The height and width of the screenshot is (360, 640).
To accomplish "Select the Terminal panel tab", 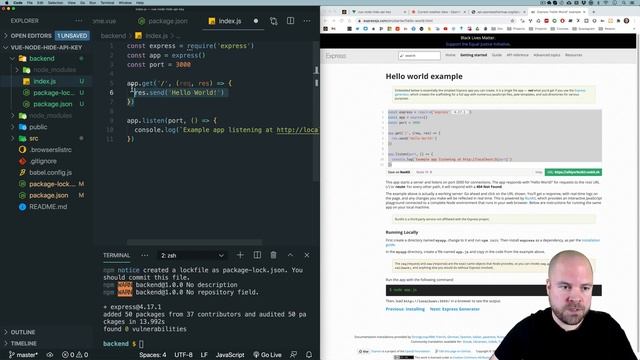I will coord(116,256).
